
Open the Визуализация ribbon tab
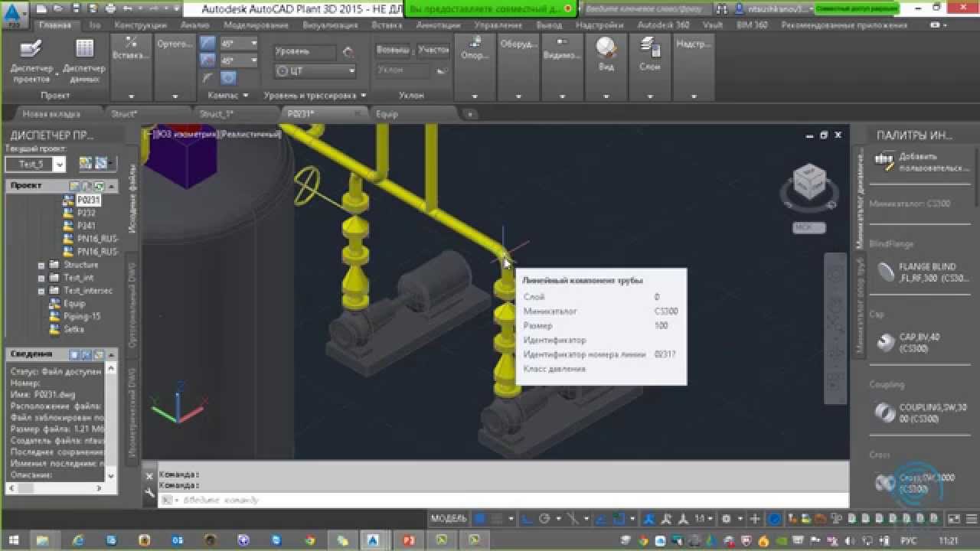click(330, 24)
